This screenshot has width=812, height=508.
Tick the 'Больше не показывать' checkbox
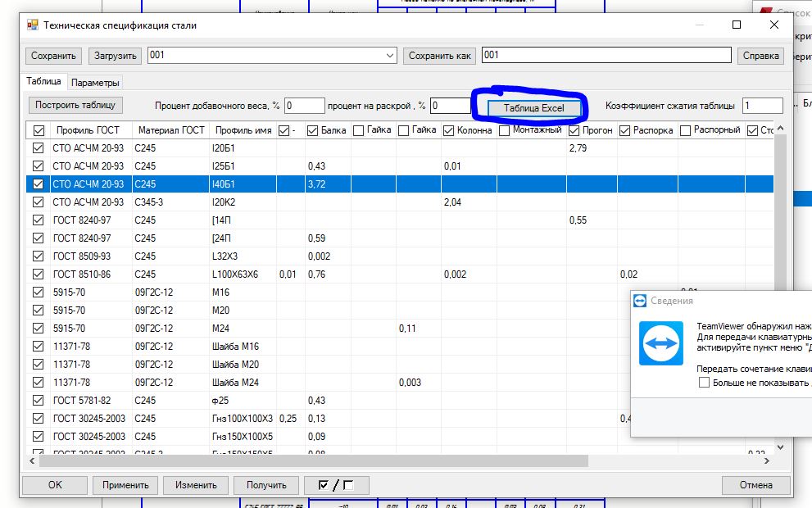point(704,383)
